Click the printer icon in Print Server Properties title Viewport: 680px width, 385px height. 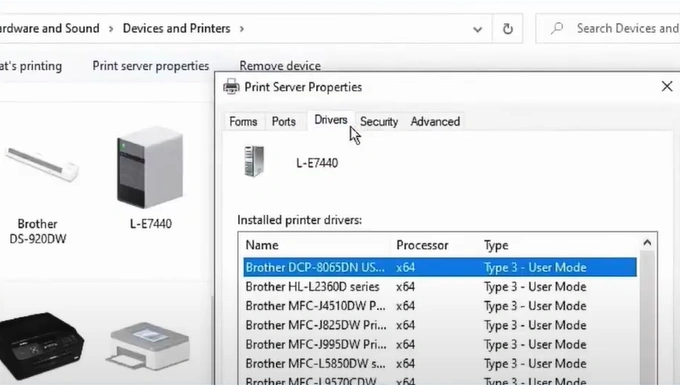[231, 87]
